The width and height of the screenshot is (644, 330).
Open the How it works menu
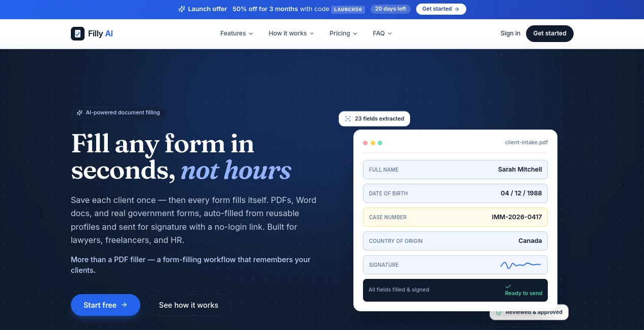point(291,33)
